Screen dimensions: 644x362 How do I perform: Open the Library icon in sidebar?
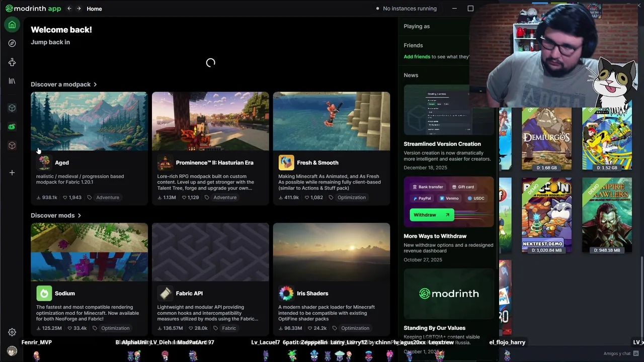point(12,81)
